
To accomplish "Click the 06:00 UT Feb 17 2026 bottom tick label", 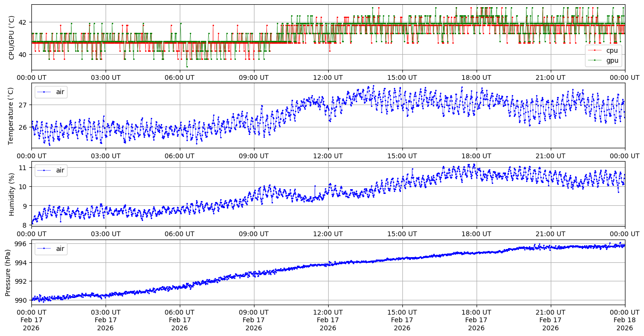I will (x=179, y=320).
